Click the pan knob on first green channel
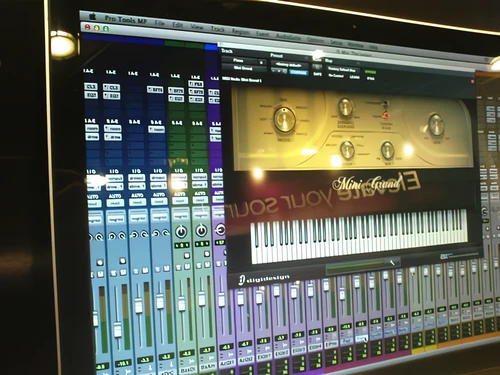 click(181, 231)
